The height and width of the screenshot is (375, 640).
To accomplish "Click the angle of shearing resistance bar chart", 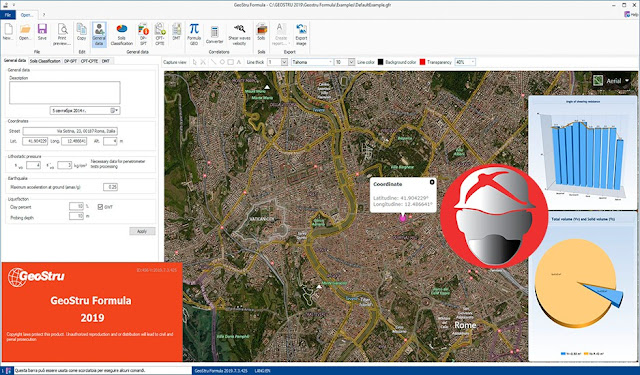I will 583,152.
